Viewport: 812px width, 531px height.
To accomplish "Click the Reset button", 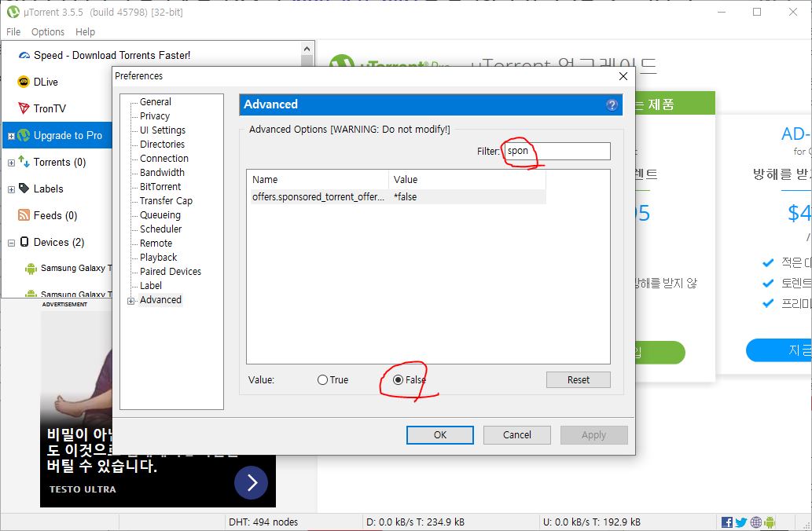I will (x=578, y=380).
